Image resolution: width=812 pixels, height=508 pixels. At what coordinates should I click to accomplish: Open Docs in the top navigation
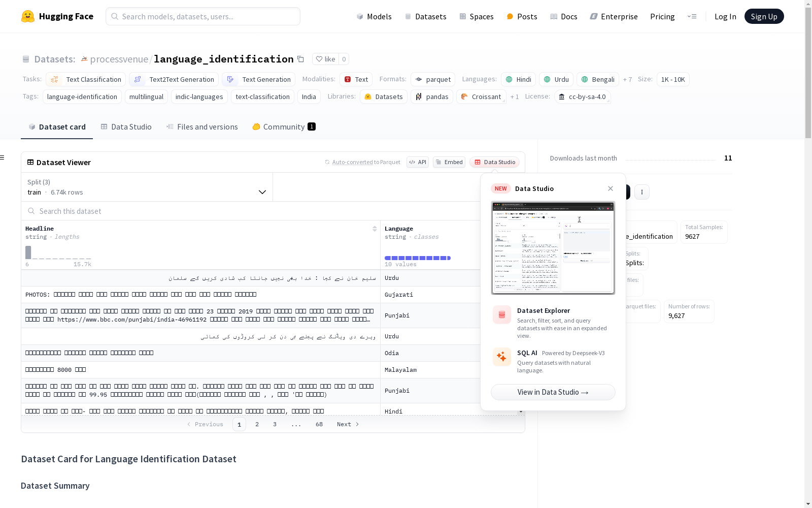(x=563, y=16)
